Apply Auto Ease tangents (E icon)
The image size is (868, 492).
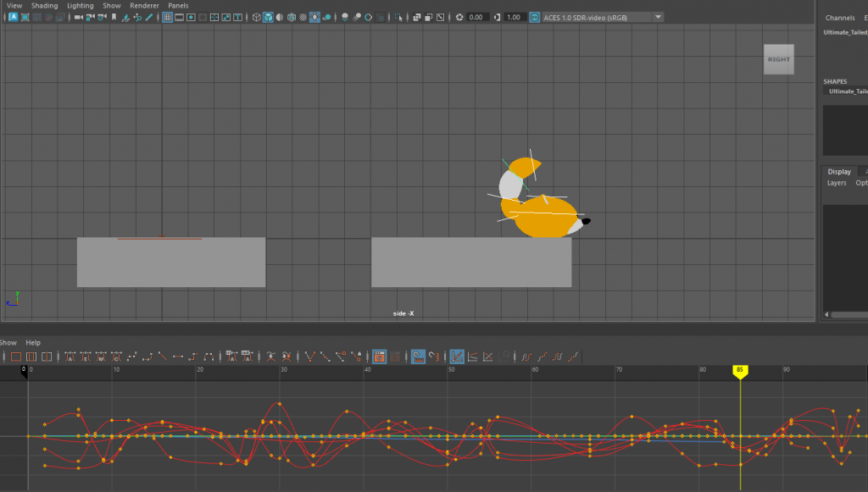coord(86,357)
